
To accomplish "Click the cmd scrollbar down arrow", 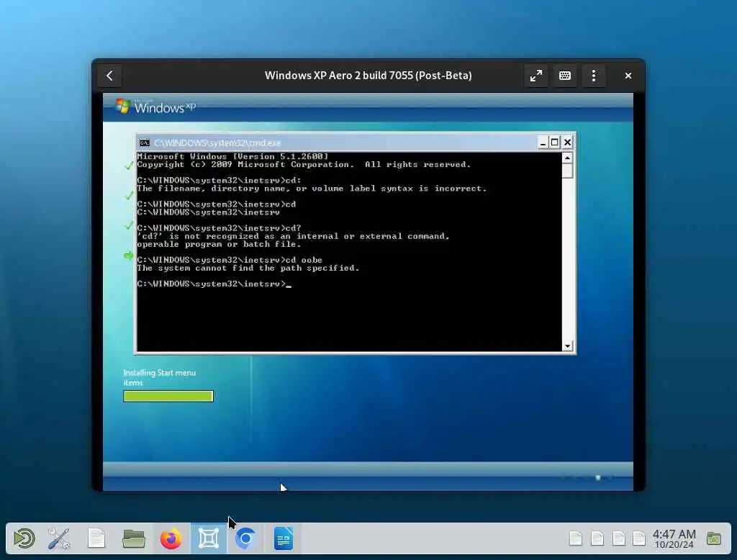I will point(567,346).
